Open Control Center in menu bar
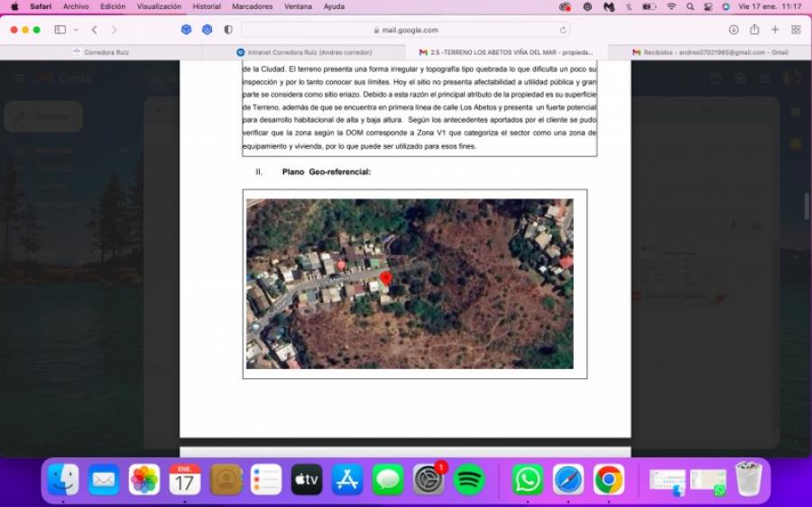 (x=707, y=6)
